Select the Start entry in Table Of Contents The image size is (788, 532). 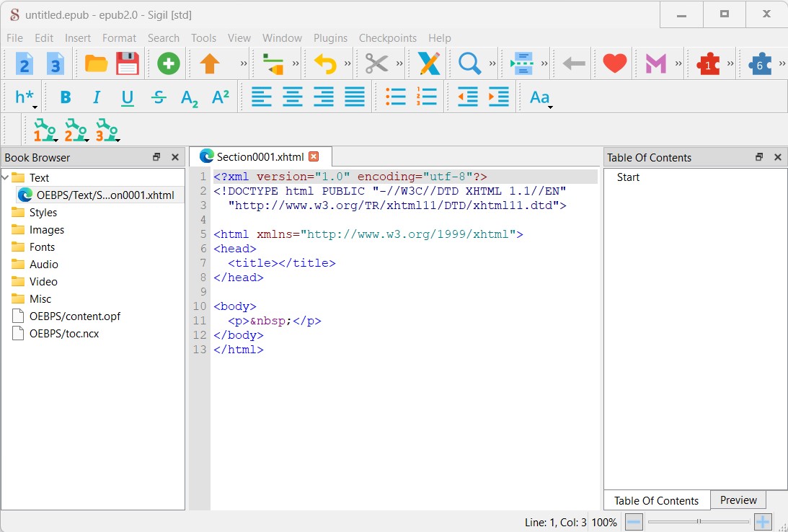coord(628,177)
